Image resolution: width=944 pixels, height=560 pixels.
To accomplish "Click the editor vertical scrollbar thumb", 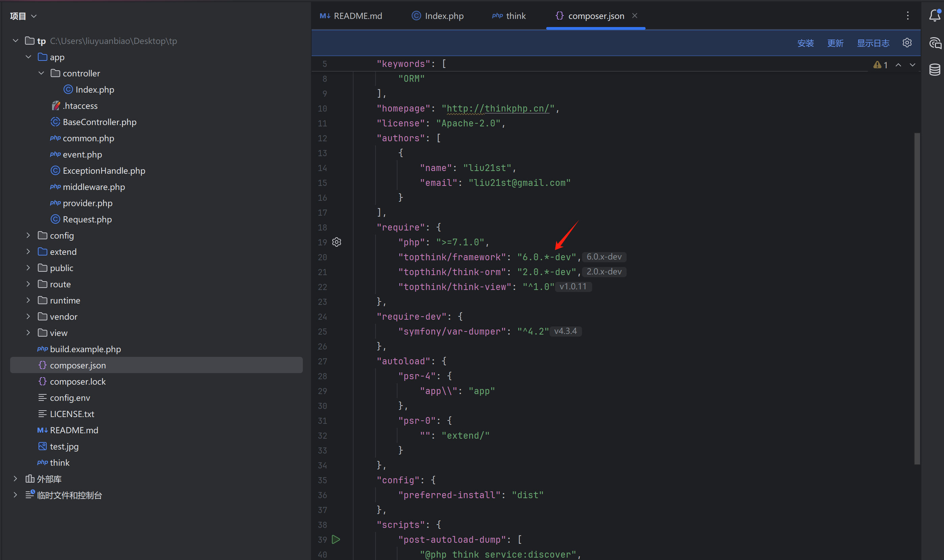I will coord(917,298).
